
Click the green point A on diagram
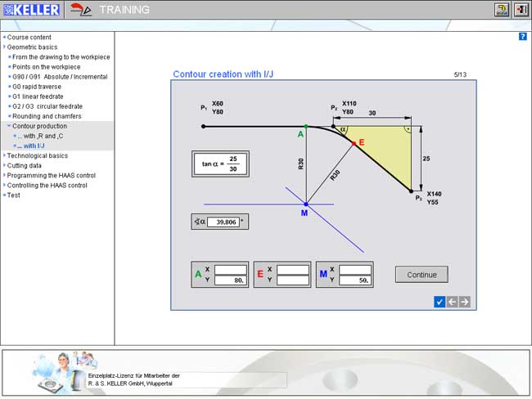pyautogui.click(x=306, y=127)
